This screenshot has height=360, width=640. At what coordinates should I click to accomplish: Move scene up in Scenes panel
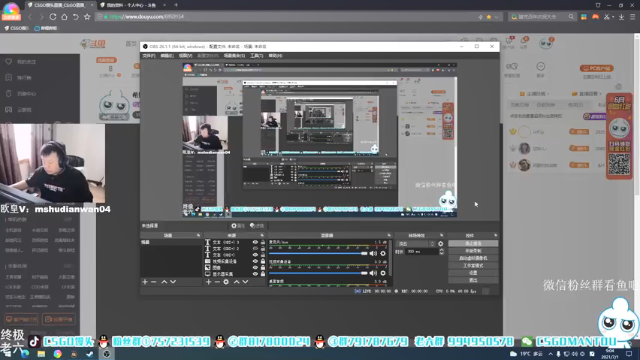point(164,282)
